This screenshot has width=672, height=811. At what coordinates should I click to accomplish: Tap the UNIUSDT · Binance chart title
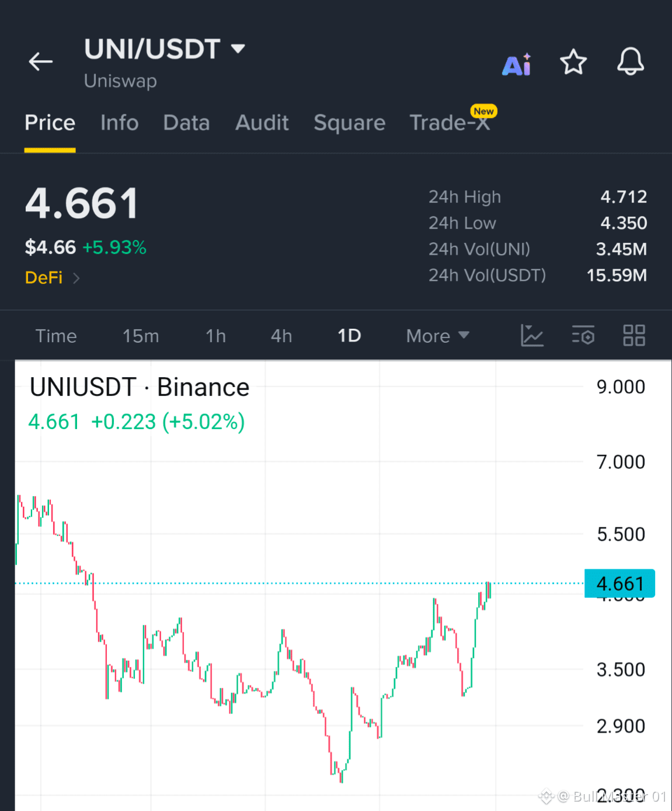coord(140,387)
